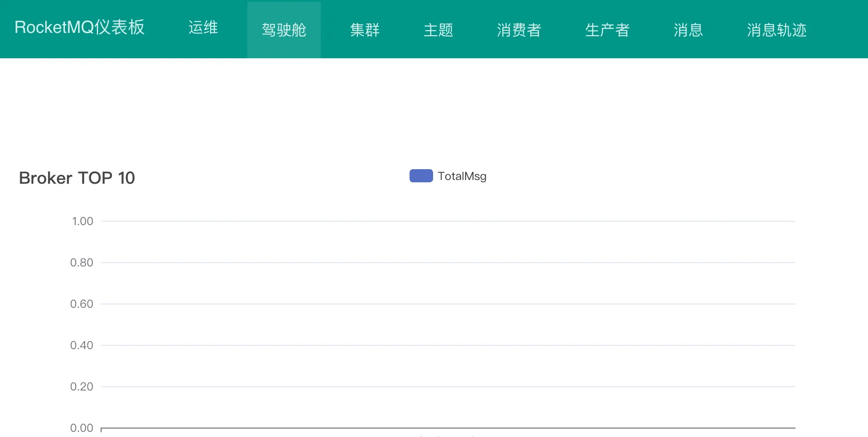Switch to the 运维 tab
The height and width of the screenshot is (437, 868).
[203, 29]
